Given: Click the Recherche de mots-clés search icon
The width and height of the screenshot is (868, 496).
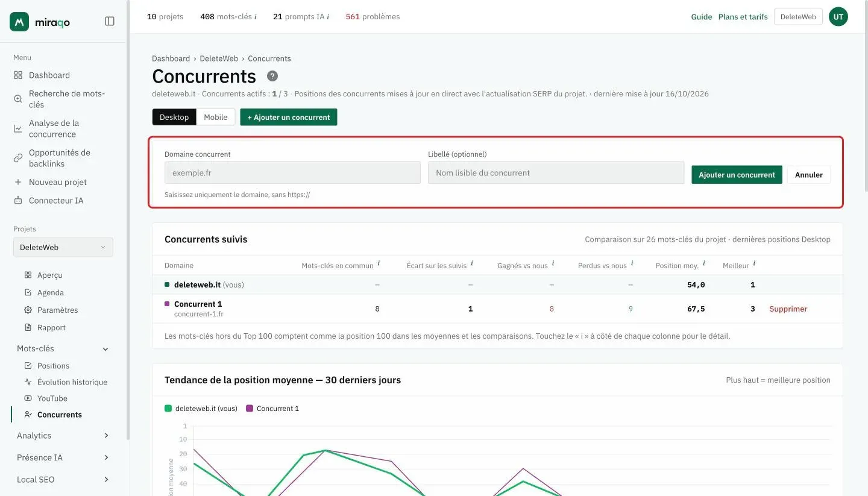Looking at the screenshot, I should 18,99.
